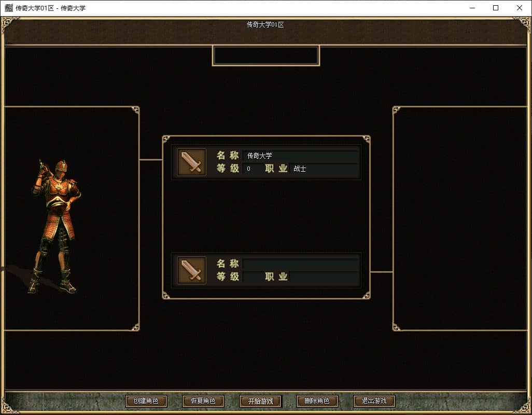Click the level value 0 in the first slot
532x415 pixels.
249,169
